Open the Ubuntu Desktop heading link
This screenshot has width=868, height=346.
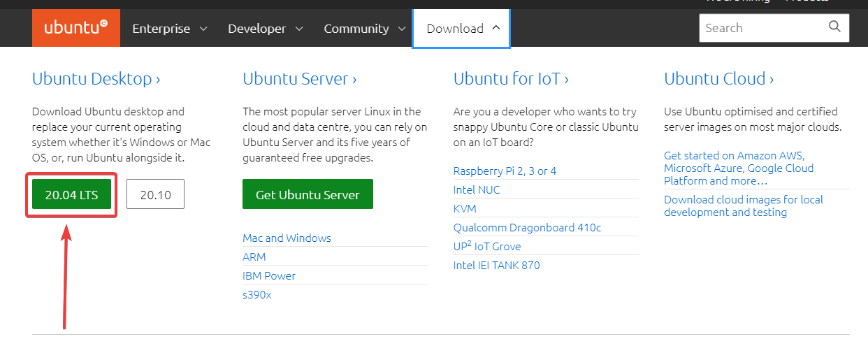pyautogui.click(x=96, y=79)
